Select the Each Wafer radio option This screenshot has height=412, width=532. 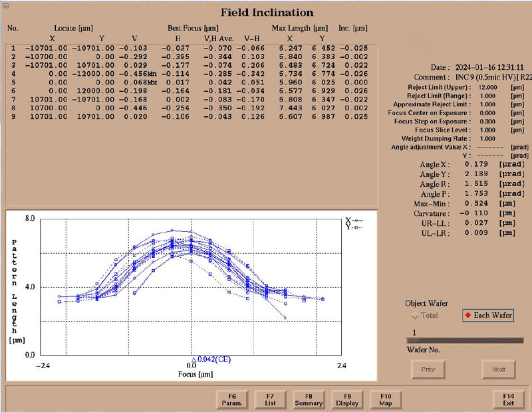[x=468, y=315]
